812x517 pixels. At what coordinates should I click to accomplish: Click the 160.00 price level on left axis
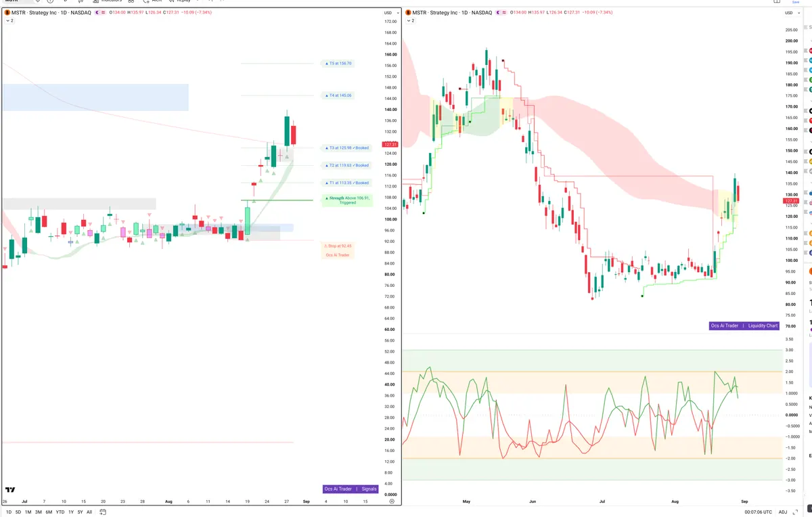pos(390,54)
